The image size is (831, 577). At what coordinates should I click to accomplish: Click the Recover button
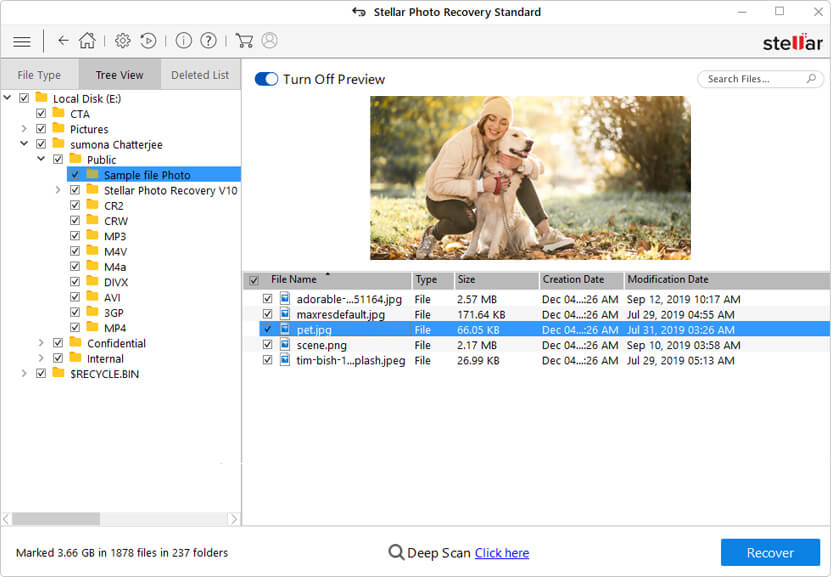(x=770, y=553)
